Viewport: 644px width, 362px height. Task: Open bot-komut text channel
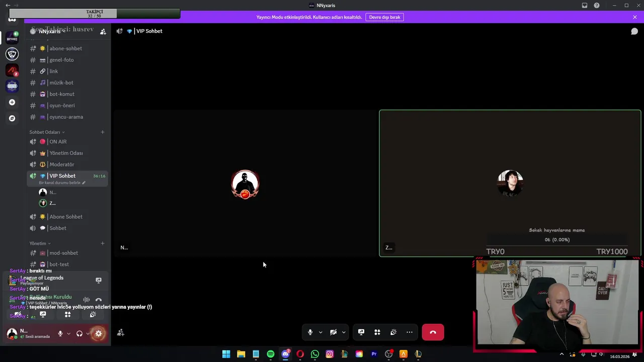click(67, 94)
